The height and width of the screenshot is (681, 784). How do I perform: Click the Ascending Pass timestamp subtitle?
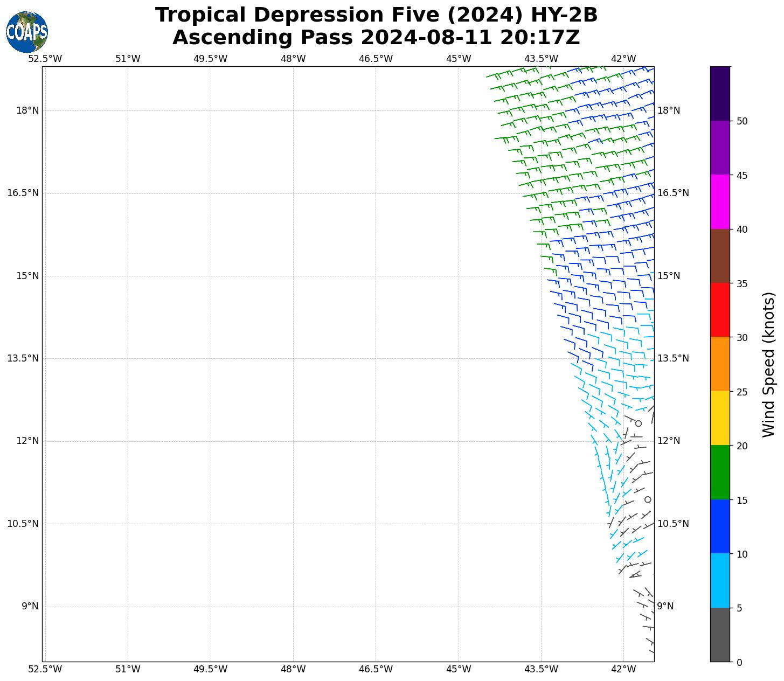click(x=376, y=38)
